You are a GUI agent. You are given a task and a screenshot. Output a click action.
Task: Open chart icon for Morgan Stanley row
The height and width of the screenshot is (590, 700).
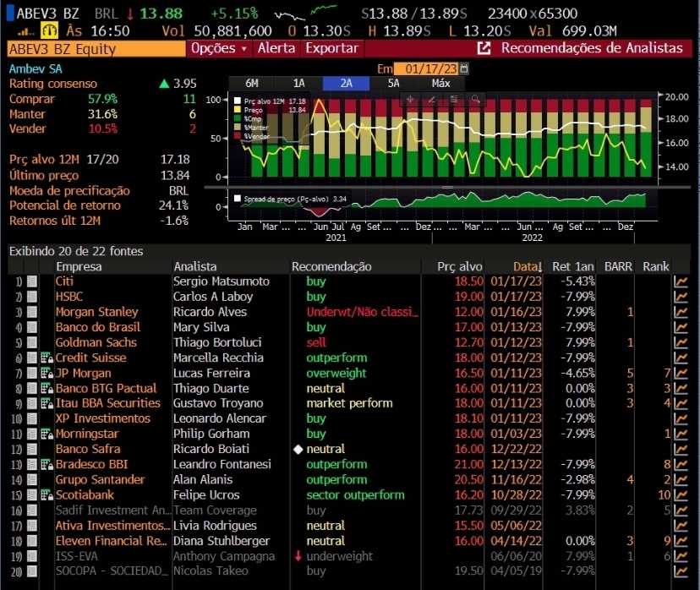681,312
